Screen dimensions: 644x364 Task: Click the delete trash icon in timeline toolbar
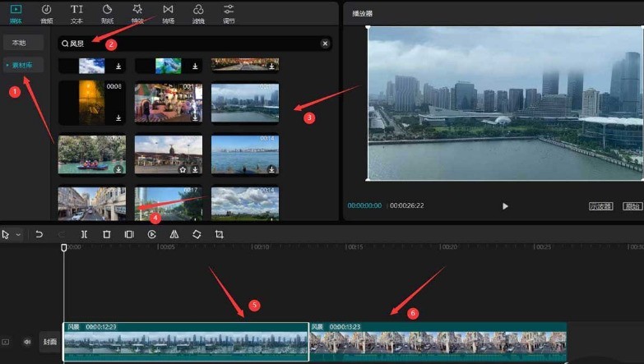(x=106, y=234)
